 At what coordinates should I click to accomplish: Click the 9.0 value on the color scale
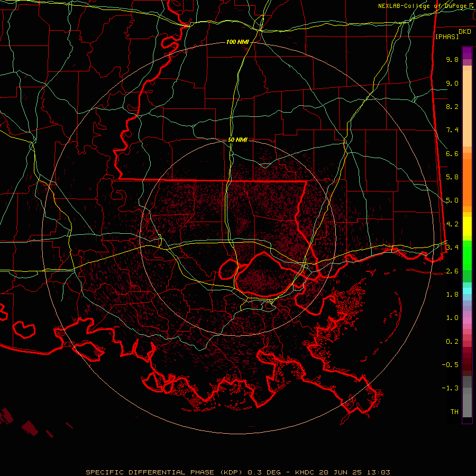pyautogui.click(x=452, y=83)
